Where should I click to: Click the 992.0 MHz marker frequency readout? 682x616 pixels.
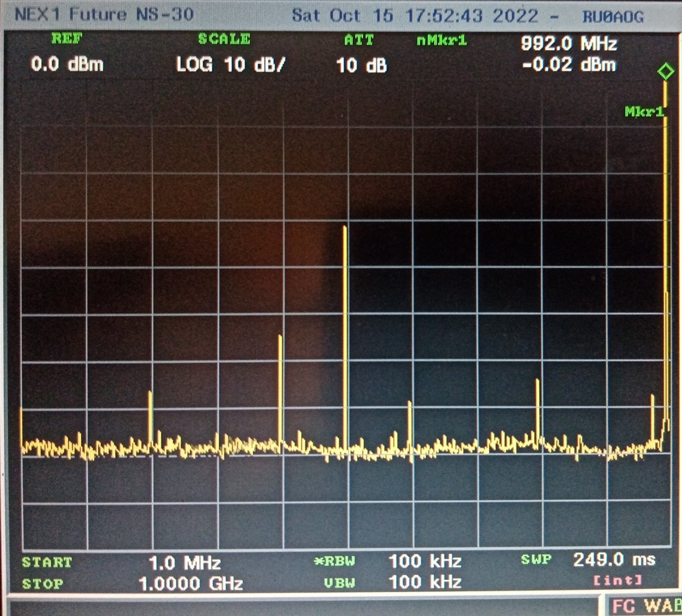[569, 44]
